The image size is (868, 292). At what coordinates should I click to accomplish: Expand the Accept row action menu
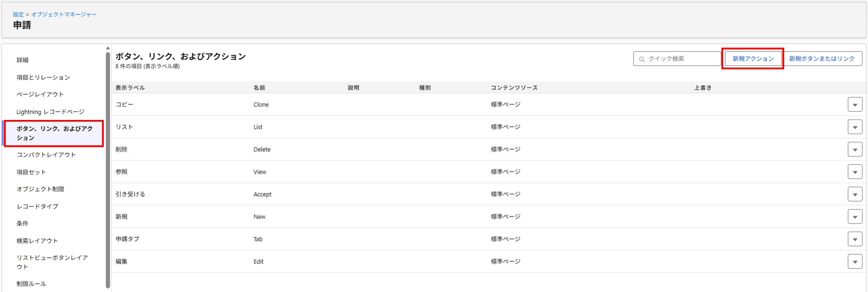coord(855,195)
